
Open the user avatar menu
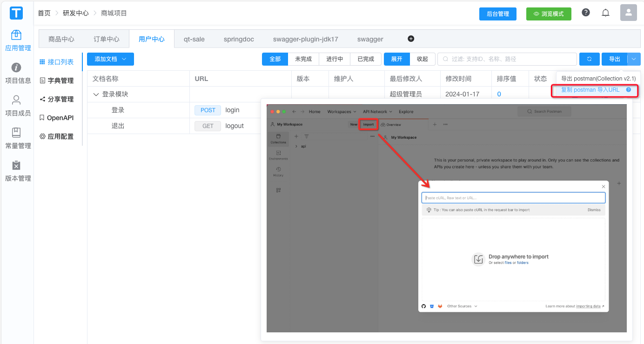(629, 13)
